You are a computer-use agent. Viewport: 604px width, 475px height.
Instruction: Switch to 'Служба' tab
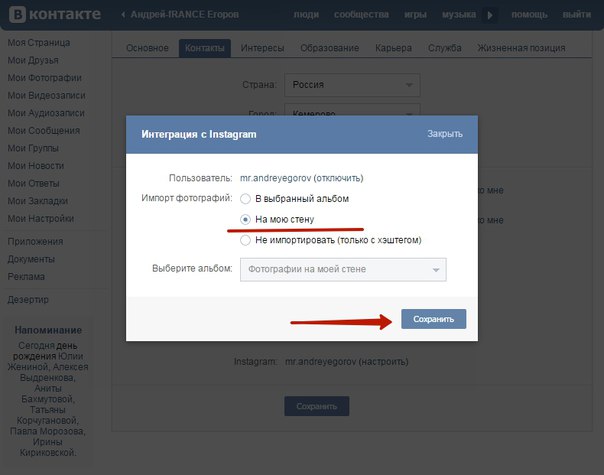445,48
